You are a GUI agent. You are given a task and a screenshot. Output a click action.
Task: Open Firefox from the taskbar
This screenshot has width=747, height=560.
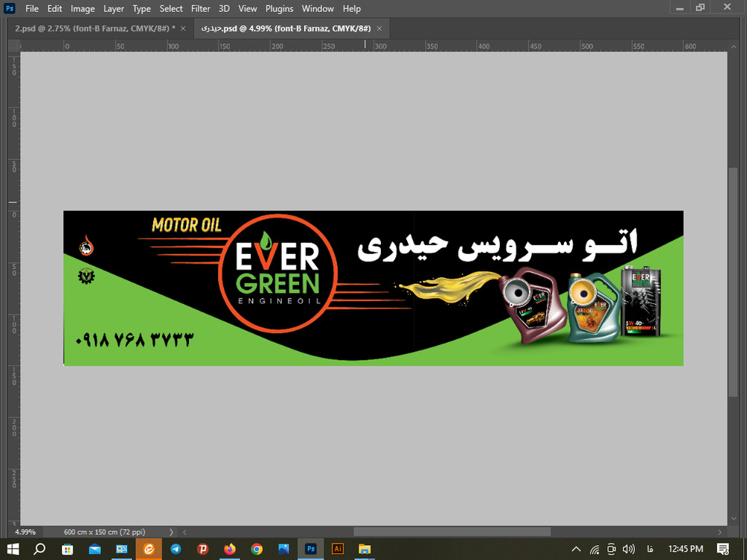tap(229, 549)
